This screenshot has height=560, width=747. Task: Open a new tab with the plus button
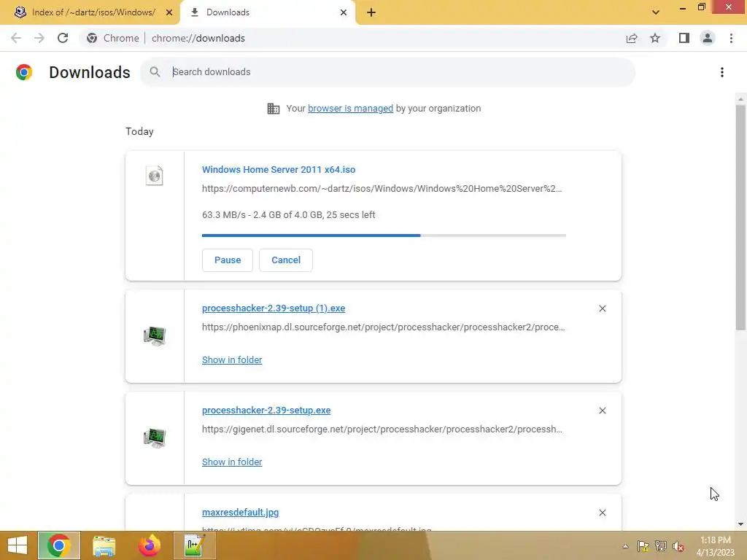coord(371,12)
